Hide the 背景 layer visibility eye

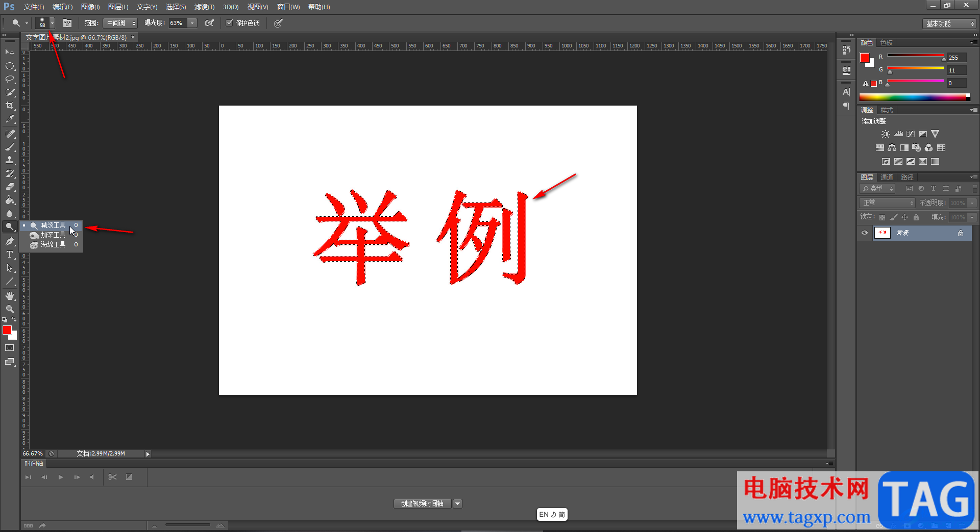865,233
